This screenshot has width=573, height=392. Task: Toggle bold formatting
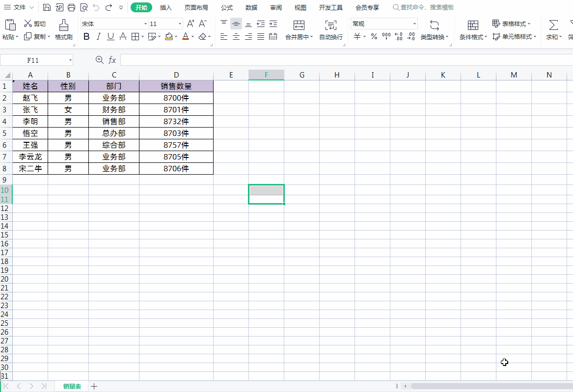point(86,36)
